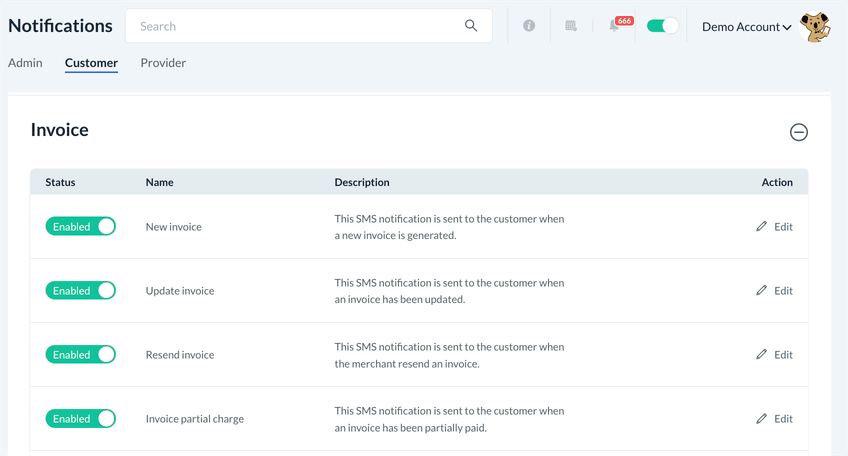
Task: Disable the Update invoice notification toggle
Action: click(81, 291)
